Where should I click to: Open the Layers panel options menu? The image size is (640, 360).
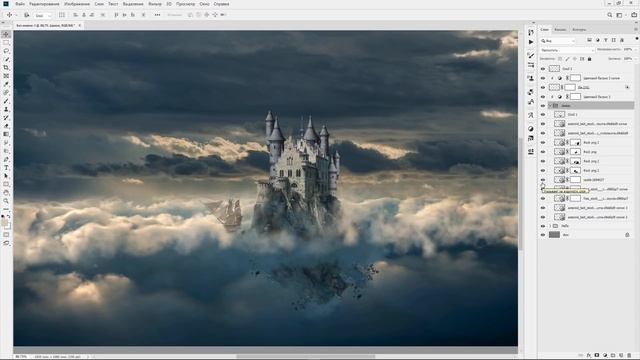pyautogui.click(x=636, y=29)
